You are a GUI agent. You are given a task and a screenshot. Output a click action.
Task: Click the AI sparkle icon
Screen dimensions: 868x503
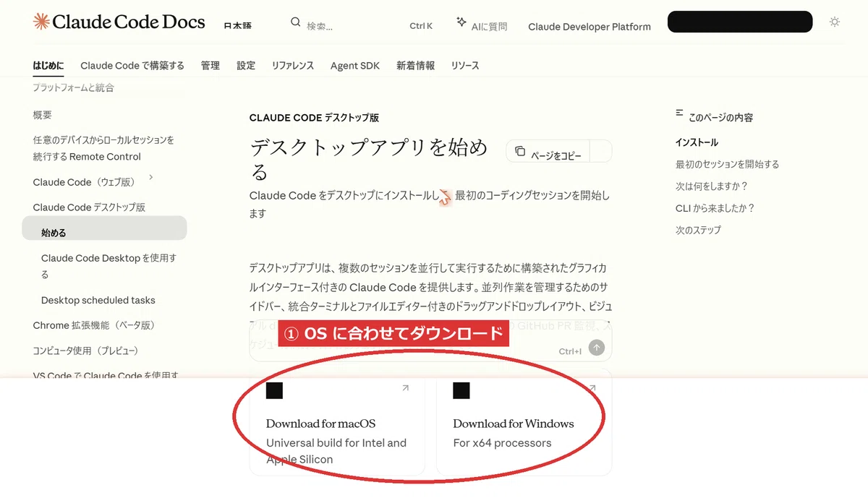point(461,22)
